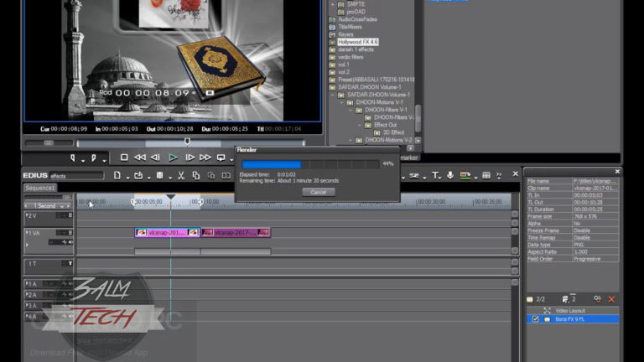Click the effects tree vertical scrollbar
This screenshot has height=362, width=644.
[x=418, y=119]
